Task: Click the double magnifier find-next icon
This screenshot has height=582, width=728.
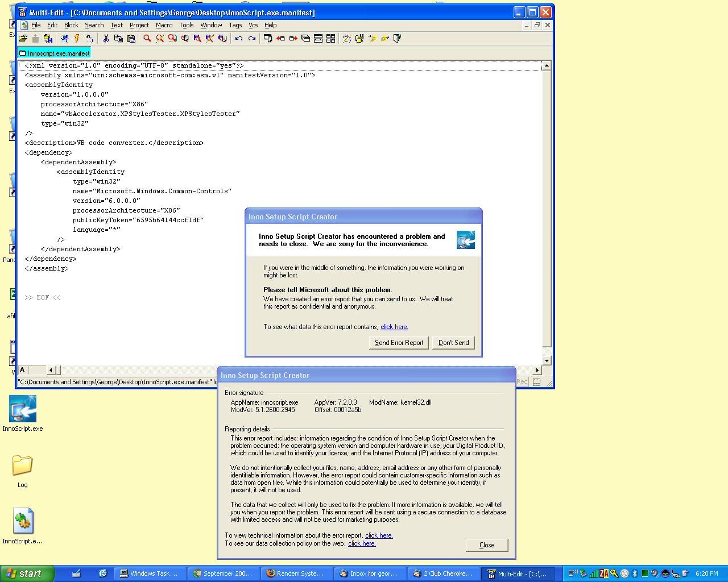Action: coord(172,38)
